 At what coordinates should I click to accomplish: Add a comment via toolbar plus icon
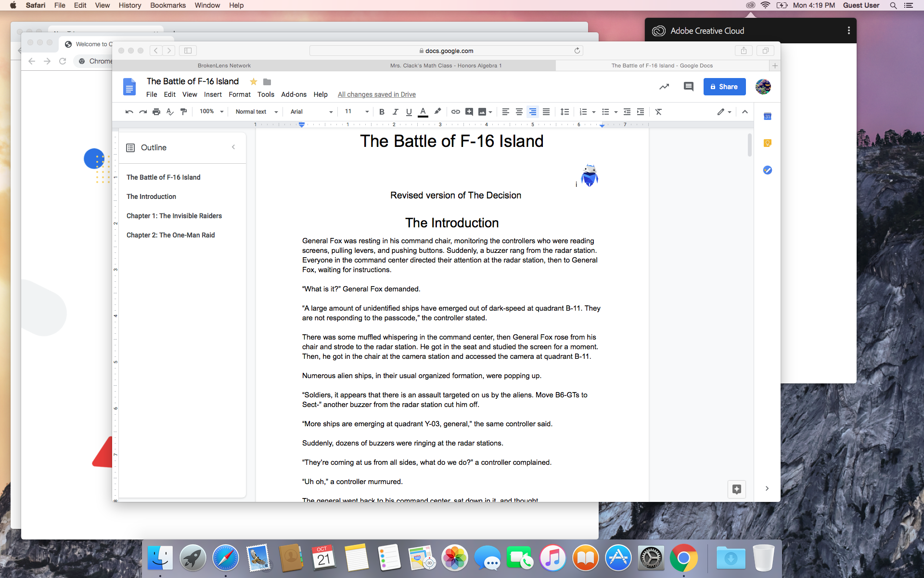click(469, 112)
